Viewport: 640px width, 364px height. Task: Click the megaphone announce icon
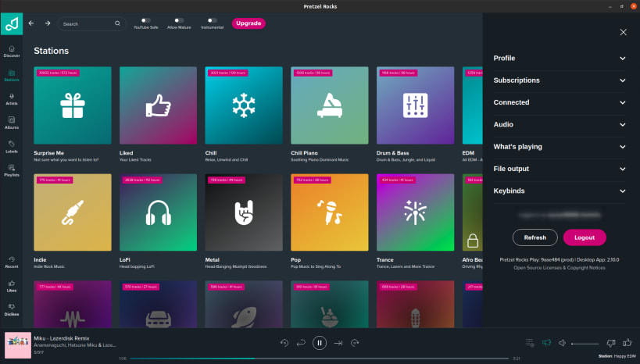546,343
